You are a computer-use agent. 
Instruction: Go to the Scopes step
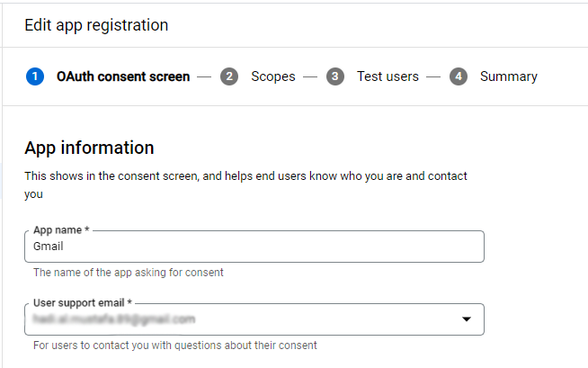pyautogui.click(x=273, y=76)
